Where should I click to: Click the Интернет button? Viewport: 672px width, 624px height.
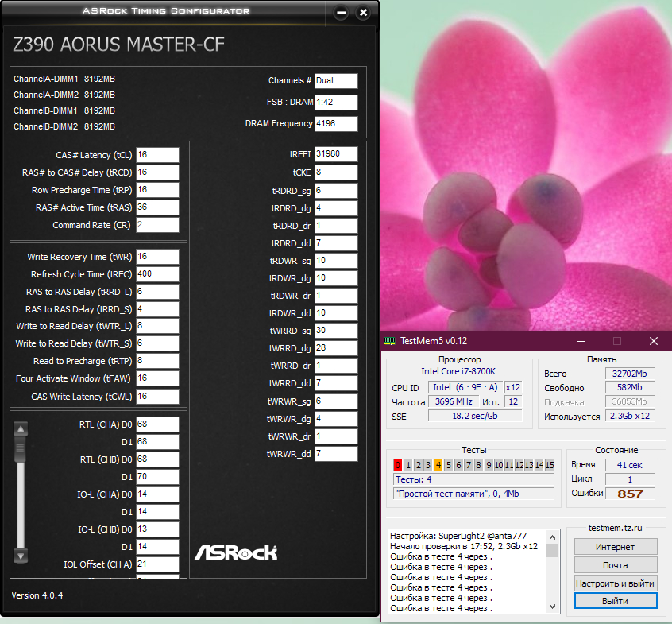[616, 547]
